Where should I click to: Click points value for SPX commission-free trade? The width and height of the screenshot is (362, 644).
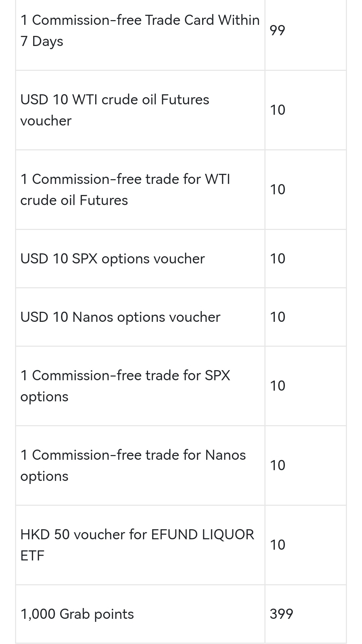pyautogui.click(x=278, y=386)
